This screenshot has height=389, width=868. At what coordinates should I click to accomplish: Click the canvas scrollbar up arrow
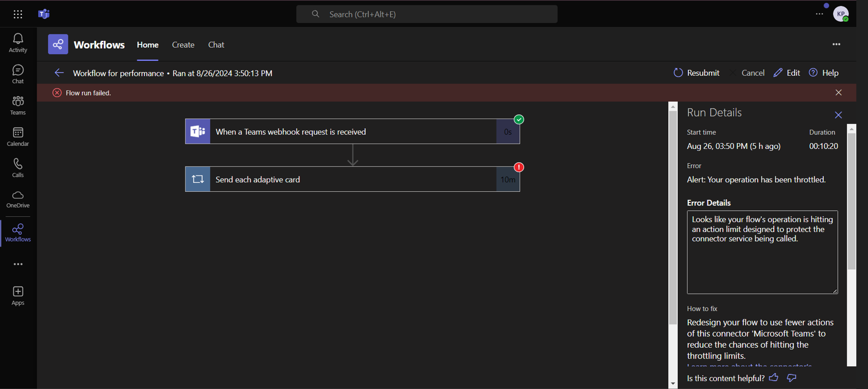tap(673, 107)
